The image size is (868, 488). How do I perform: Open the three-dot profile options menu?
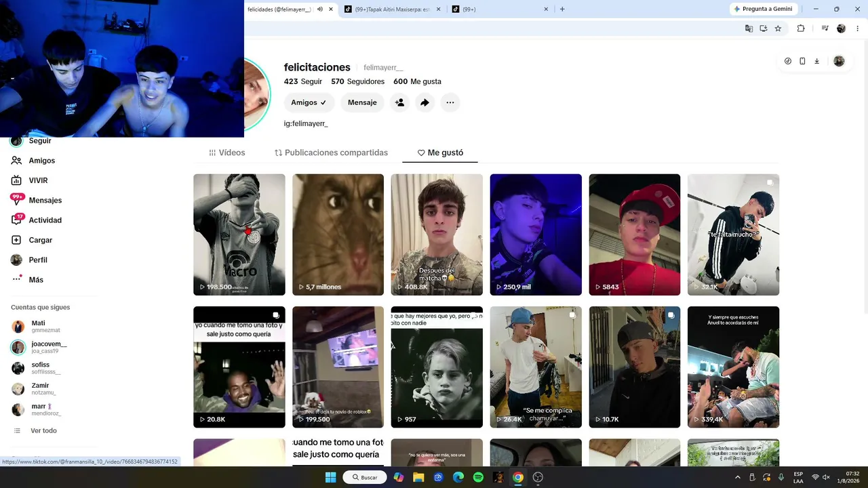pos(450,102)
